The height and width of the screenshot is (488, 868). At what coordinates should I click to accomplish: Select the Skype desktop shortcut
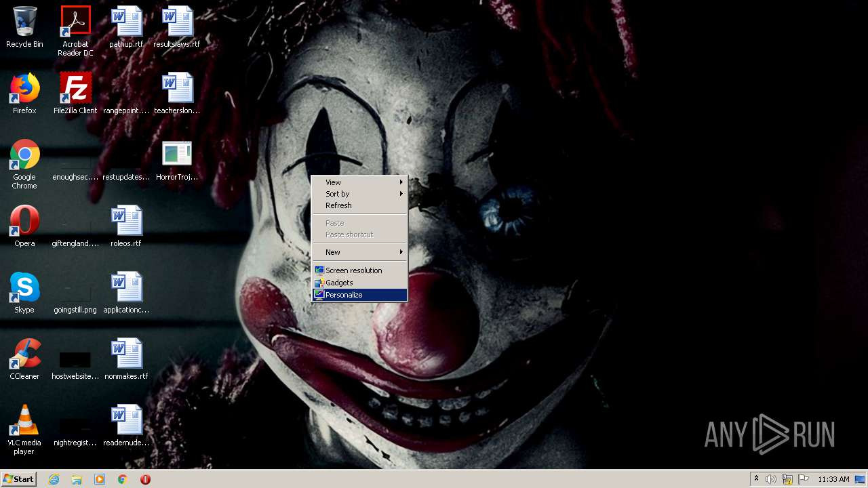pyautogui.click(x=24, y=293)
